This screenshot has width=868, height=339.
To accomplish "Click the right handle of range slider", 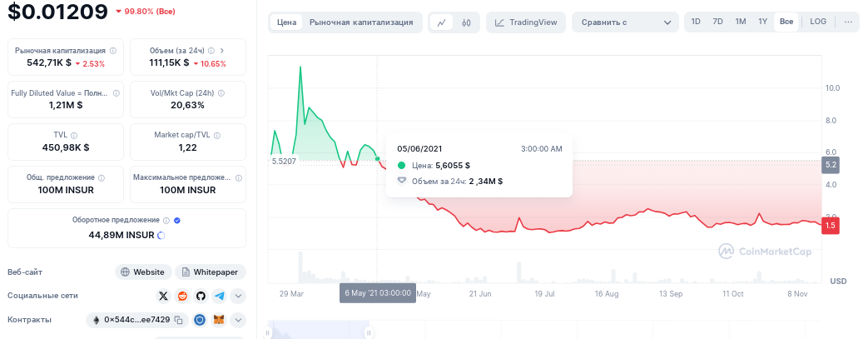I will click(368, 332).
